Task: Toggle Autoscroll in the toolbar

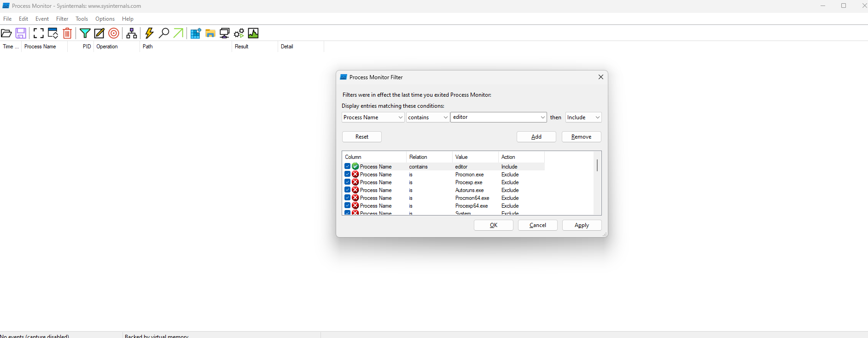Action: [53, 33]
